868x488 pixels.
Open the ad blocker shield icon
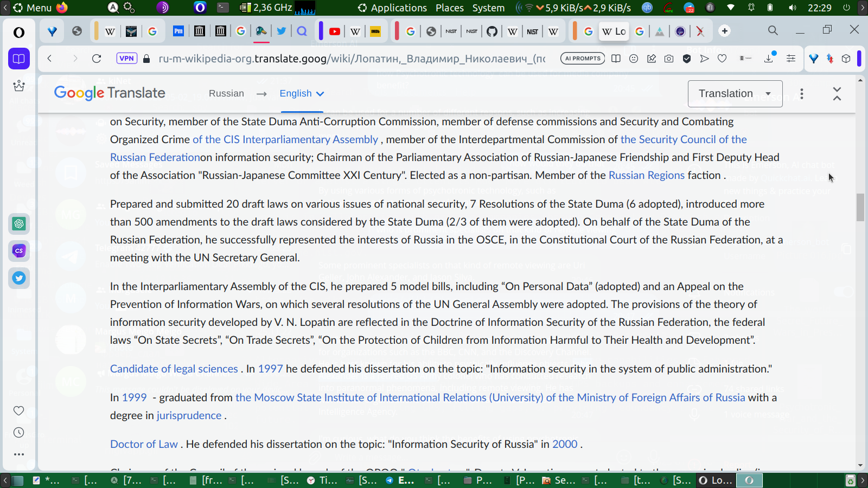[x=687, y=59]
